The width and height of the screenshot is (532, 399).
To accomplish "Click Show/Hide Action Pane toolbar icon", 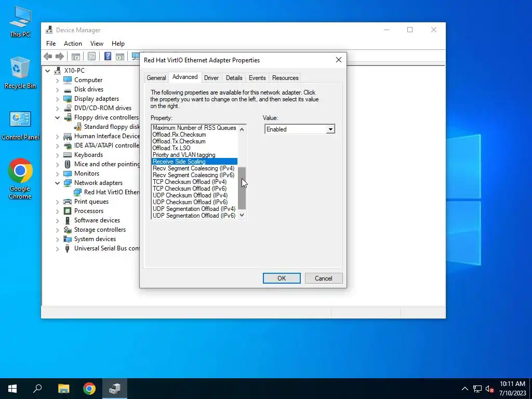I will coord(120,56).
